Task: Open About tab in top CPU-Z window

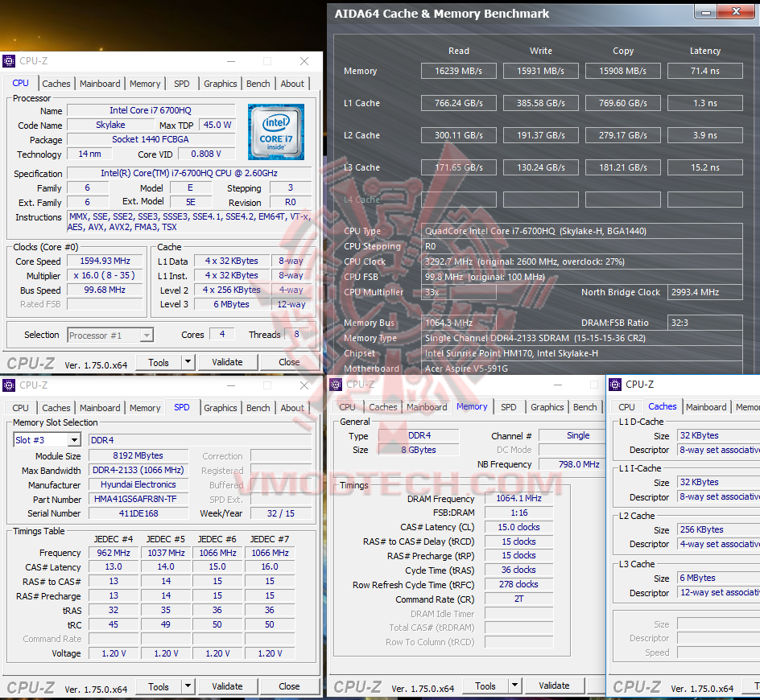Action: click(x=292, y=84)
